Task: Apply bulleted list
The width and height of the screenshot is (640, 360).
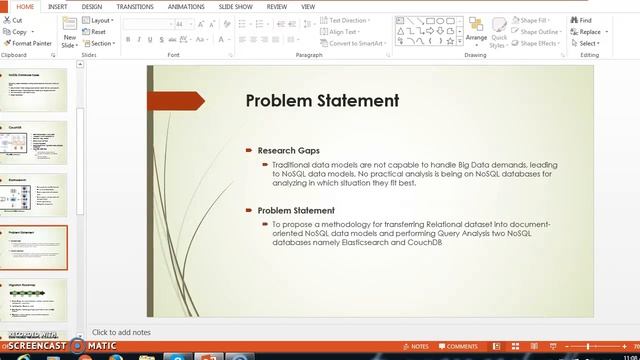Action: pyautogui.click(x=242, y=24)
